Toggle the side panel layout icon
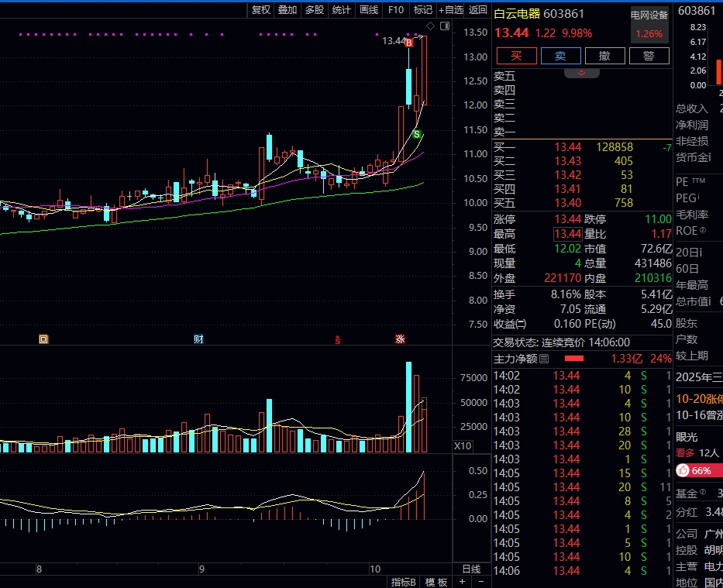Screen dimensions: 723x588 445,26
